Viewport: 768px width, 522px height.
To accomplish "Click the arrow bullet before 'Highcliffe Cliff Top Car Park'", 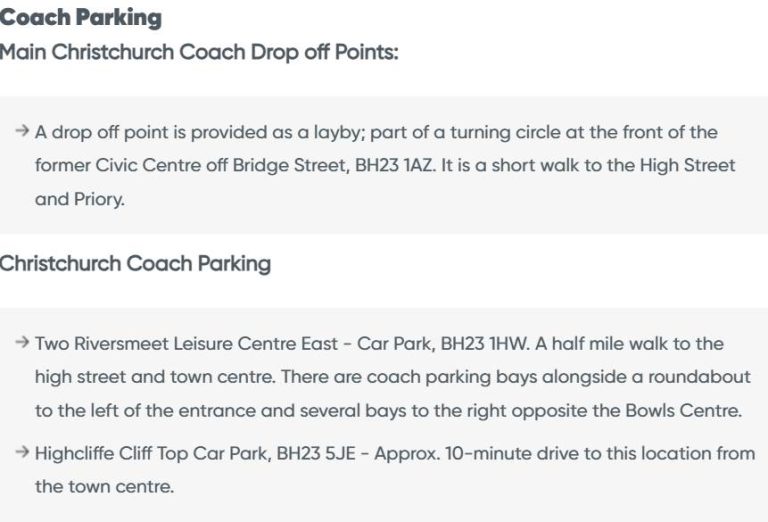I will coord(22,451).
